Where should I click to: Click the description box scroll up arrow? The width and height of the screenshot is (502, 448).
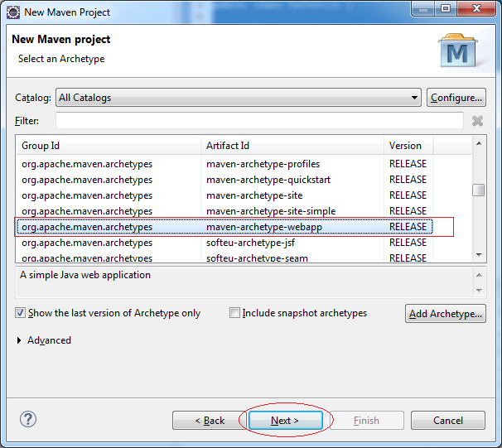[x=479, y=275]
